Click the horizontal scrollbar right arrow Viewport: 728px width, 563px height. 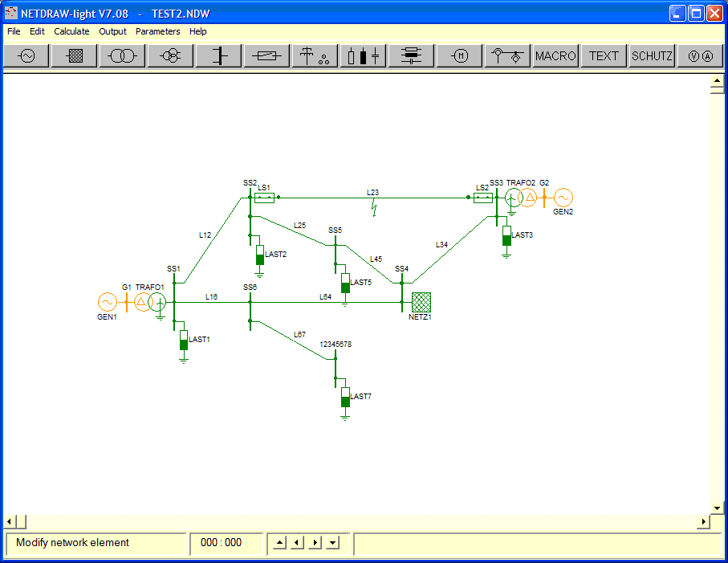click(703, 522)
